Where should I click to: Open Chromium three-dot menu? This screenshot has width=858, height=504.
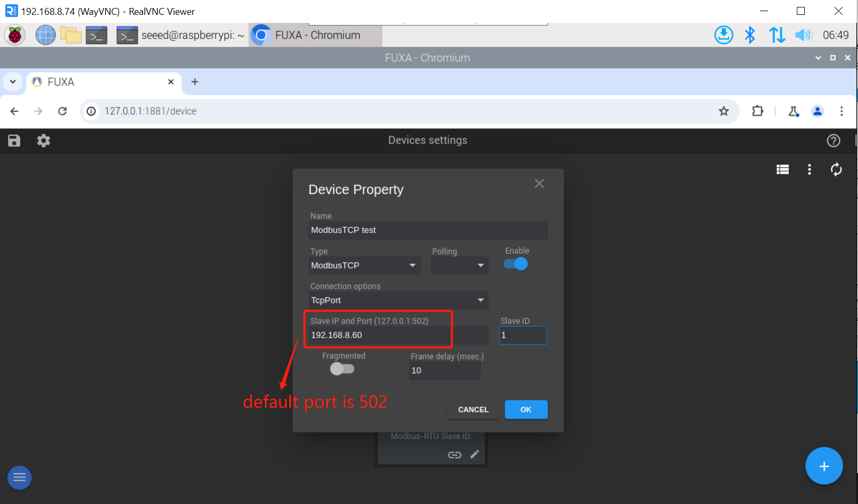(842, 111)
